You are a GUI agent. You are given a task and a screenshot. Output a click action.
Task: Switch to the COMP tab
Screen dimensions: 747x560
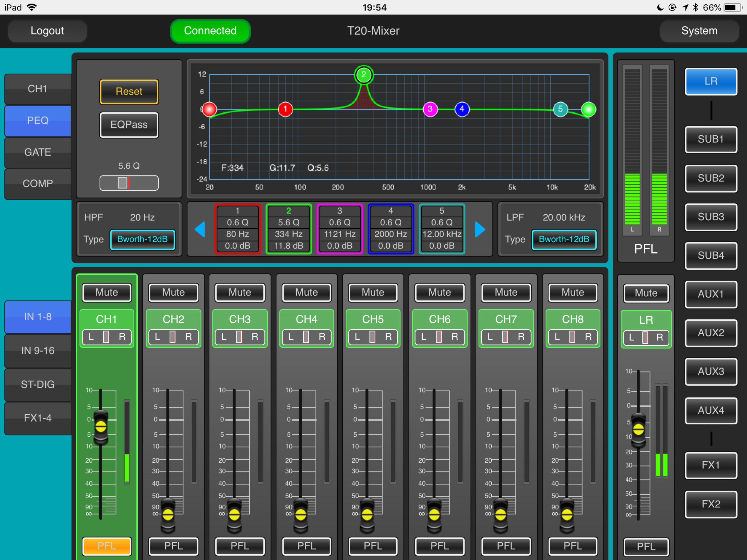(x=38, y=184)
